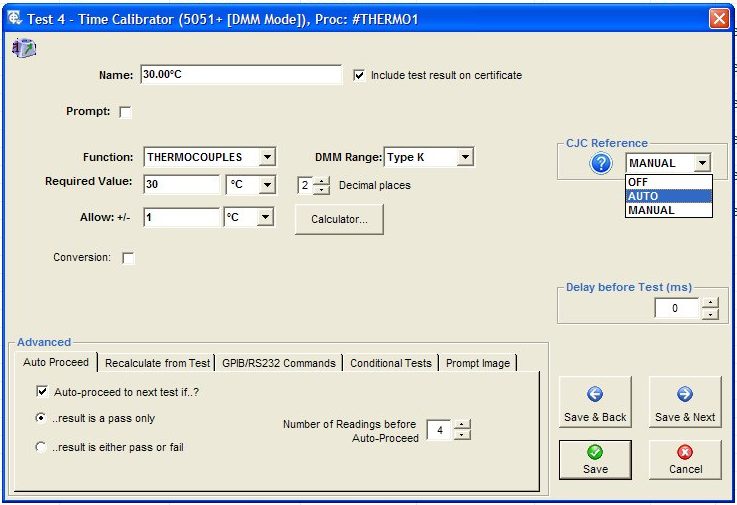Decrease the Delay before Test value
Image resolution: width=737 pixels, height=505 pixels.
pyautogui.click(x=710, y=314)
